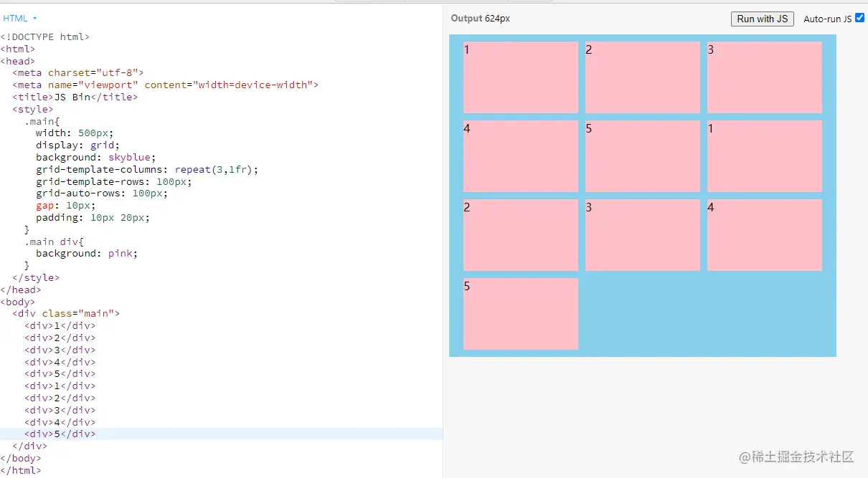The width and height of the screenshot is (868, 478).
Task: Click the .main div{ selector line
Action: click(x=54, y=242)
